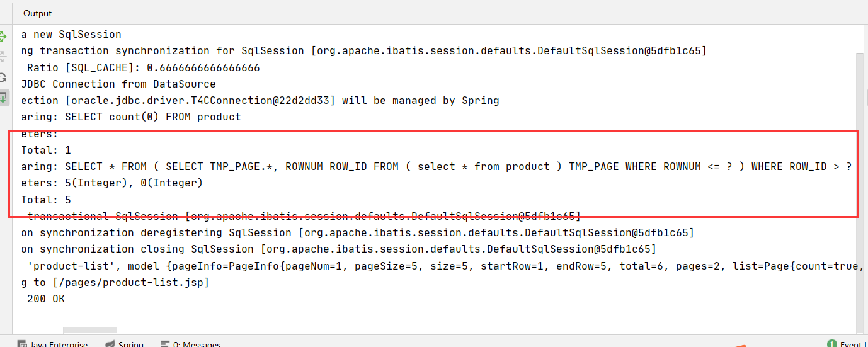Click the '200 OK' log line
The height and width of the screenshot is (347, 868).
(45, 299)
